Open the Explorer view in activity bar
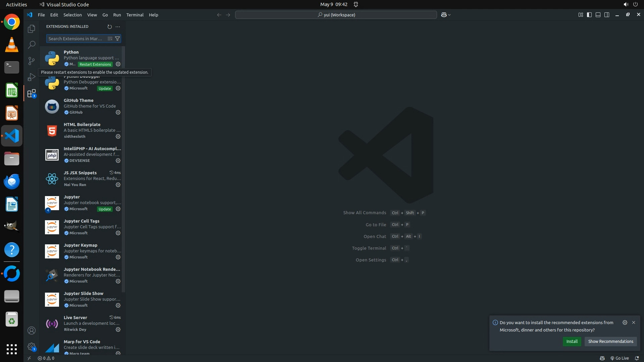This screenshot has width=644, height=362. [x=32, y=29]
